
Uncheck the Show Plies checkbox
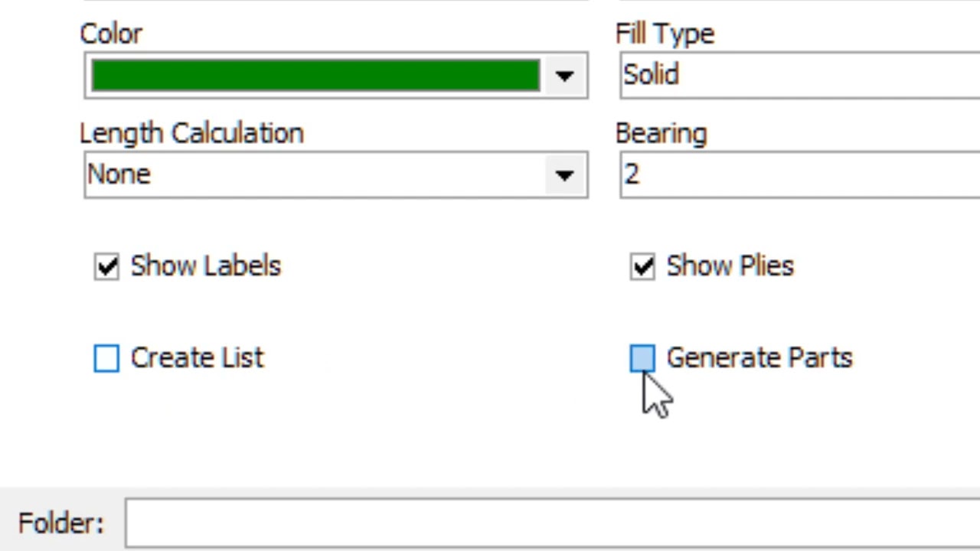click(x=643, y=266)
